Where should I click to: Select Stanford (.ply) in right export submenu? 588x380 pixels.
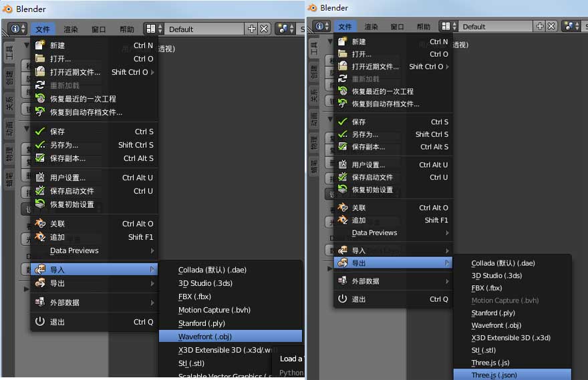click(493, 313)
